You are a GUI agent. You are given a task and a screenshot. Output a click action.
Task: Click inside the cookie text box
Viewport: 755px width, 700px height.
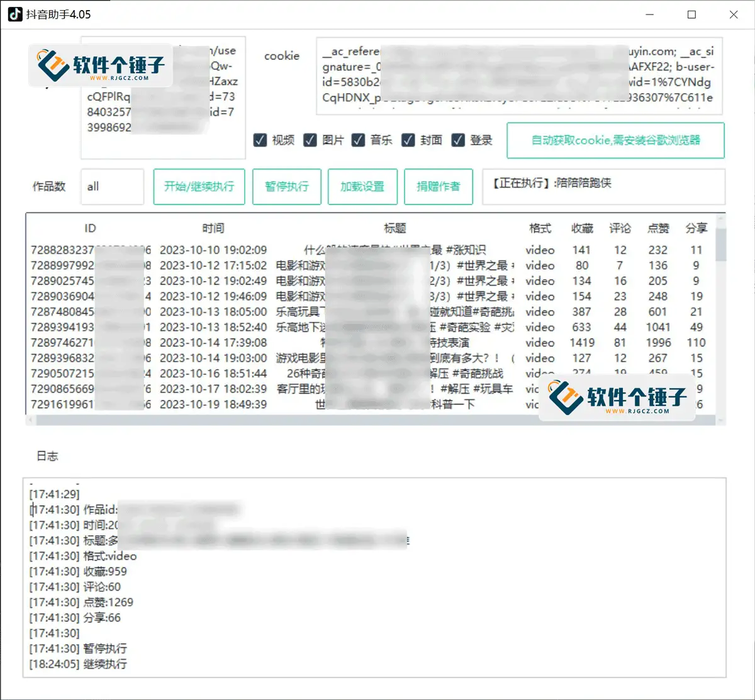(519, 76)
